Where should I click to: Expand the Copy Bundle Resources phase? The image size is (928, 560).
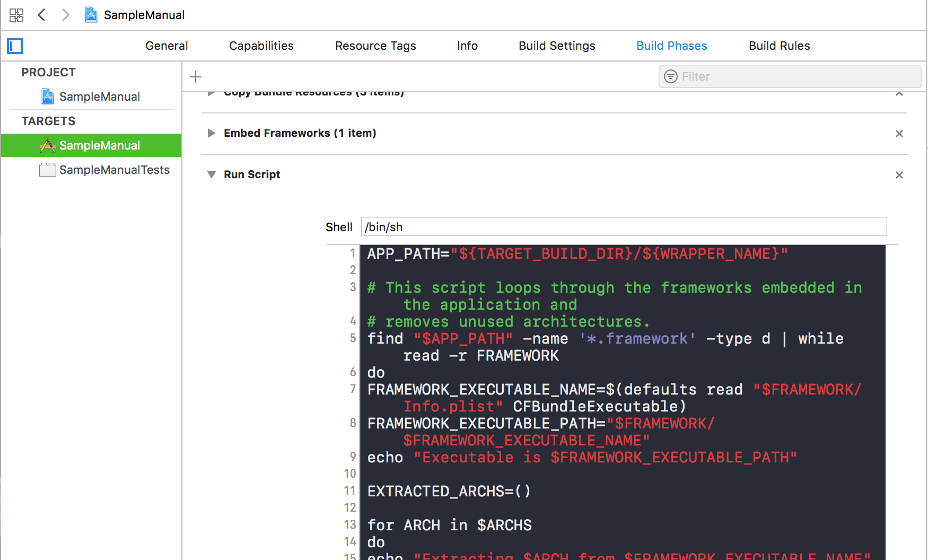point(212,93)
